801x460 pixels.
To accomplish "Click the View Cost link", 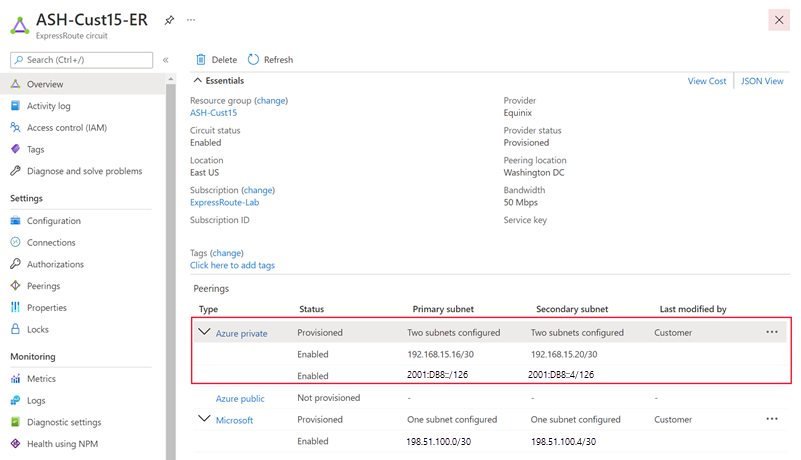I will coord(707,81).
